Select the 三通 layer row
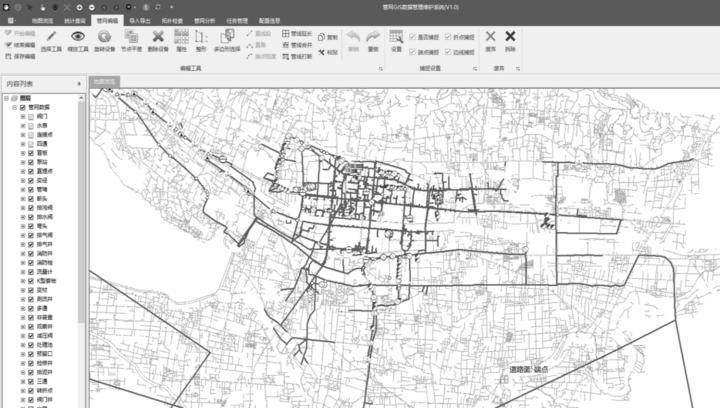This screenshot has height=408, width=720. (42, 381)
